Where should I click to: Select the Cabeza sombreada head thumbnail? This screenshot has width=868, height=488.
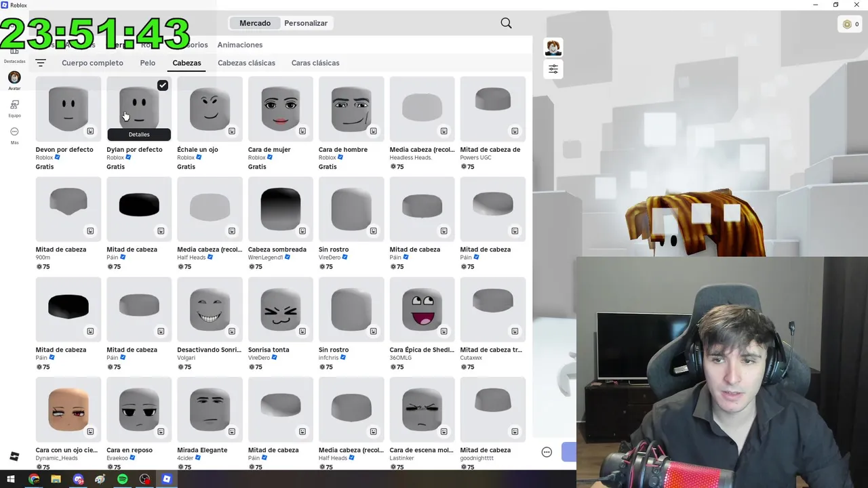pos(281,209)
